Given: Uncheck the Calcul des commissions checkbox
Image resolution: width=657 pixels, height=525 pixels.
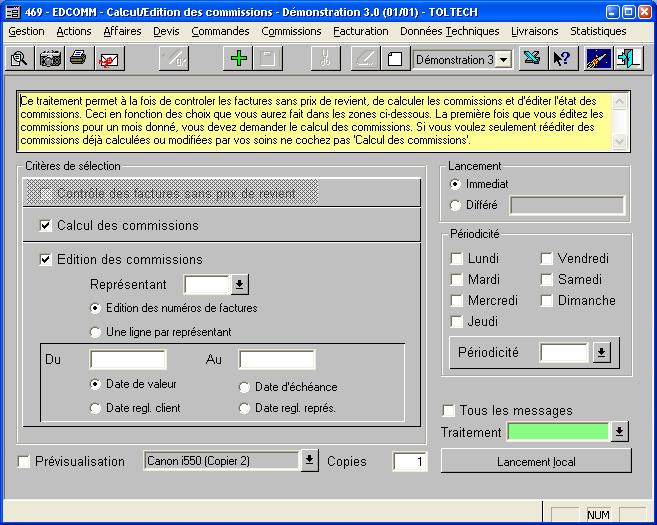Looking at the screenshot, I should coord(45,226).
